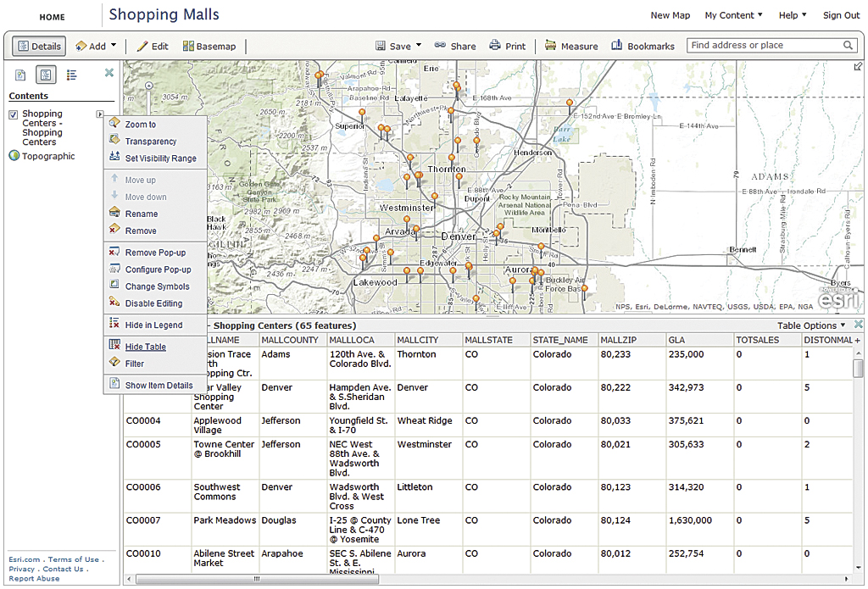Click the Add layer icon

[81, 46]
